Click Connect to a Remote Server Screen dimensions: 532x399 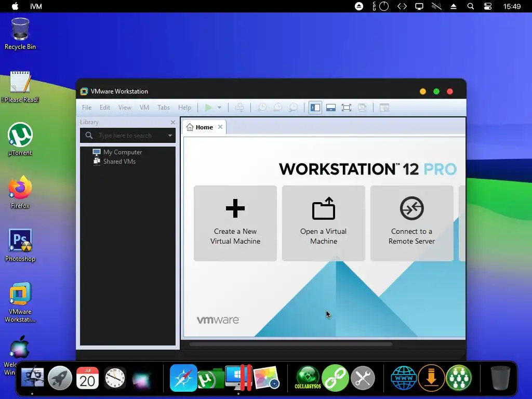pyautogui.click(x=411, y=223)
